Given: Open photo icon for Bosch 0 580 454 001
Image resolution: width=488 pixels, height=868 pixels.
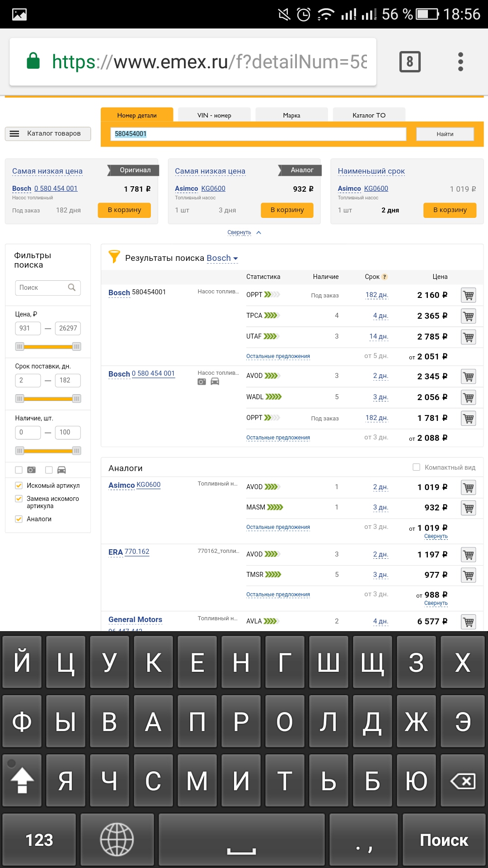Looking at the screenshot, I should 202,382.
